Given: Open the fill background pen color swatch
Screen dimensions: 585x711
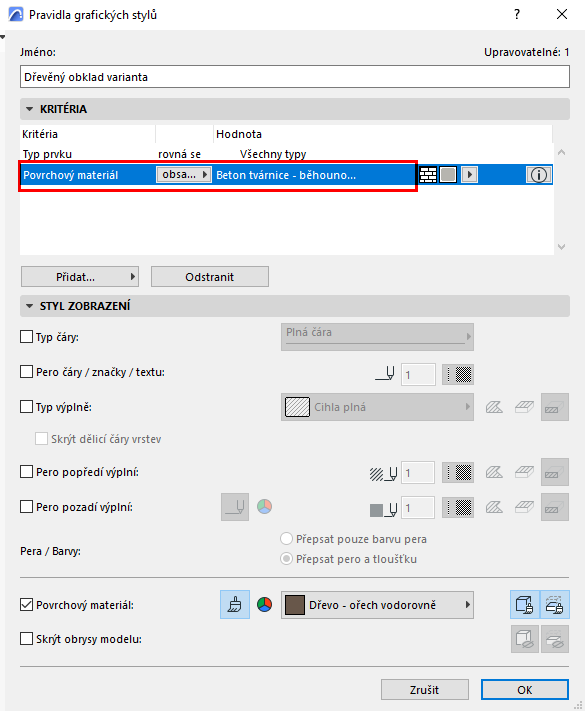Looking at the screenshot, I should click(458, 507).
